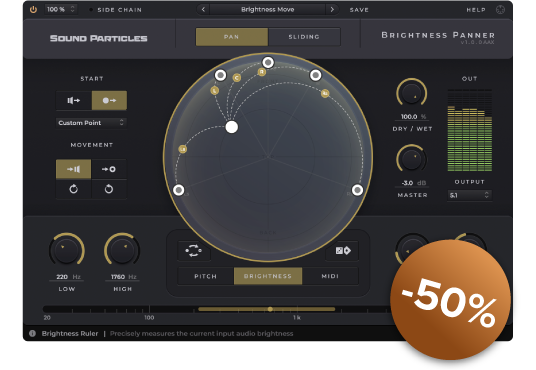Open the 100 % zoom stepper
This screenshot has width=536, height=370.
(x=61, y=10)
